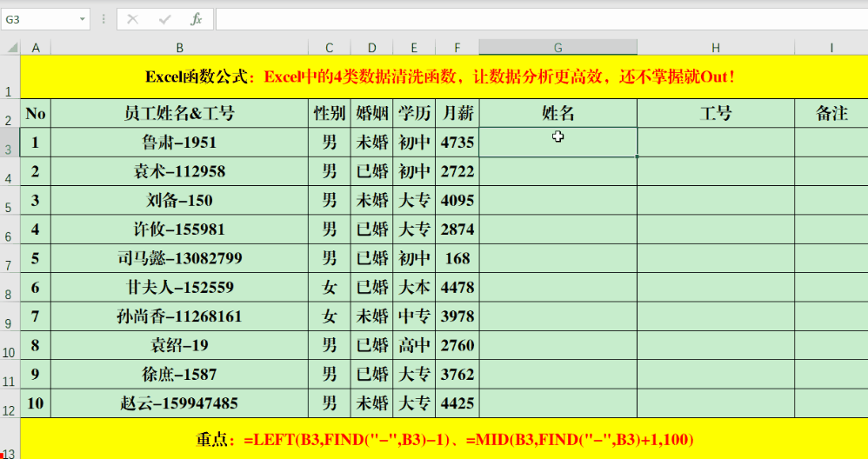The height and width of the screenshot is (459, 868).
Task: Select cell 袁绍–19
Action: [x=179, y=345]
